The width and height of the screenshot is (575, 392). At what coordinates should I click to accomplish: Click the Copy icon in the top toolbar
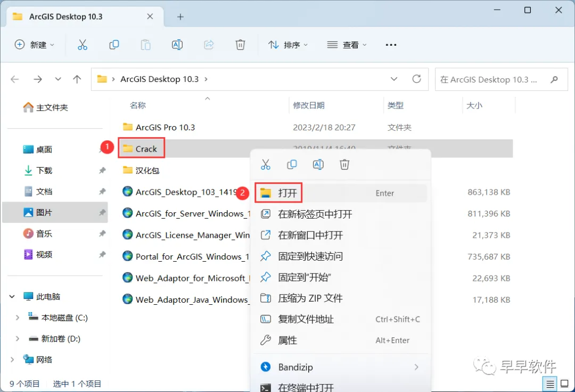[114, 45]
